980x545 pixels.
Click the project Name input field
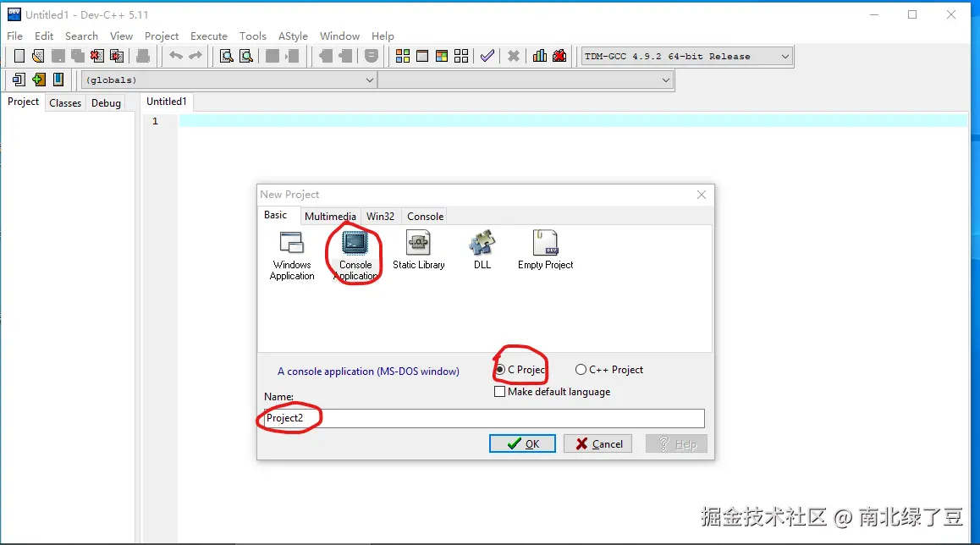point(484,418)
